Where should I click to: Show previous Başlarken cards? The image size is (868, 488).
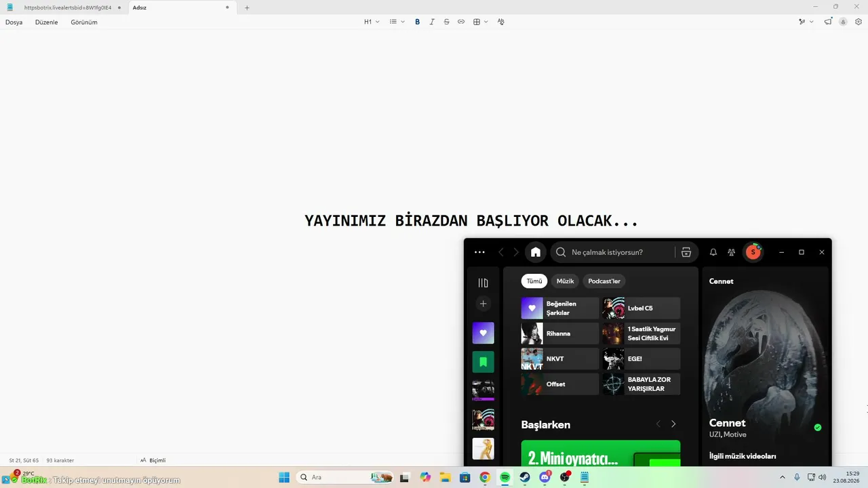pos(658,424)
